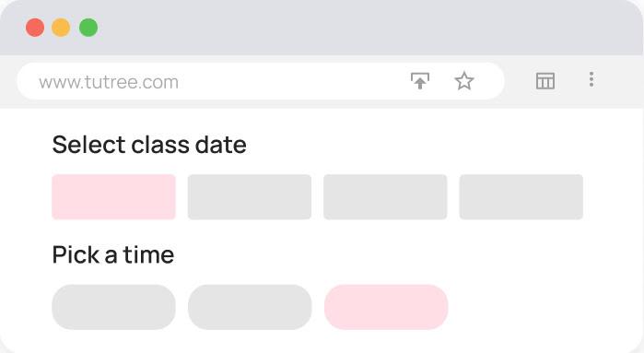
Task: Bookmark the page with the star icon
Action: [x=464, y=81]
